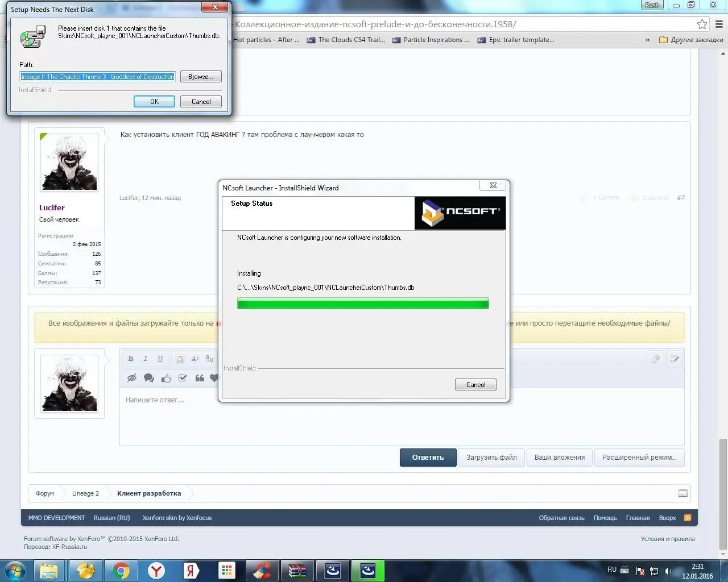Toggle italic formatting in reply editor
This screenshot has height=582, width=728.
click(146, 359)
